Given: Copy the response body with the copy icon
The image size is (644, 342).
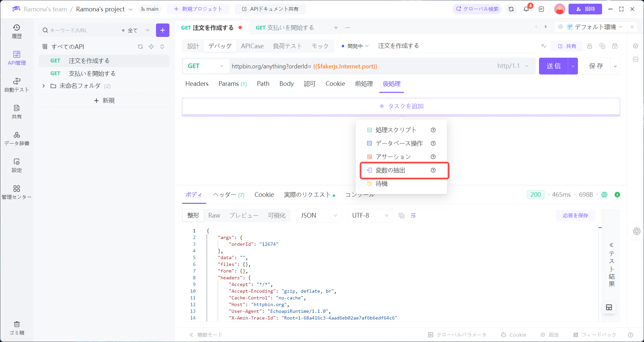Looking at the screenshot, I should 401,216.
